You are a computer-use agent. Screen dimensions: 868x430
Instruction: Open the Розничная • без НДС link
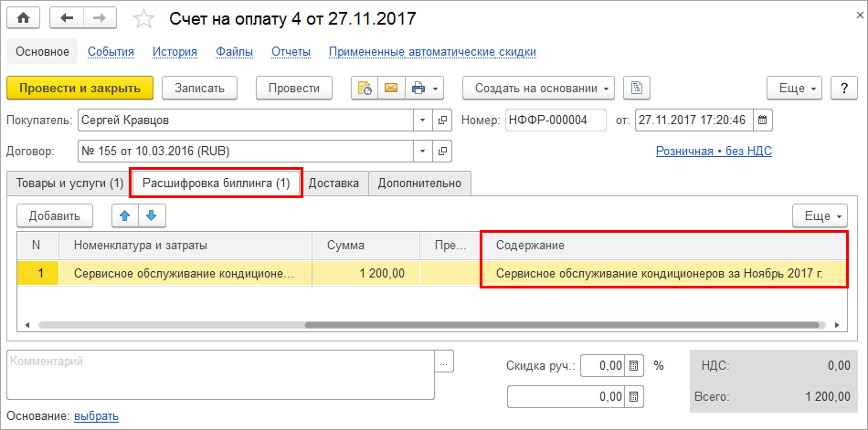click(x=714, y=151)
